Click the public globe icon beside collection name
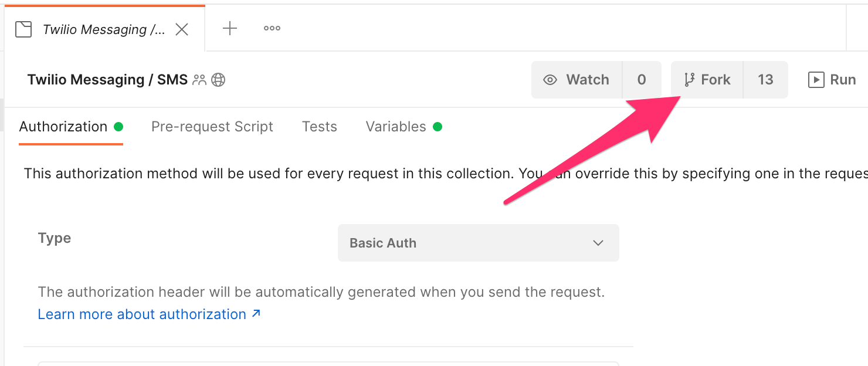868x366 pixels. pos(219,79)
